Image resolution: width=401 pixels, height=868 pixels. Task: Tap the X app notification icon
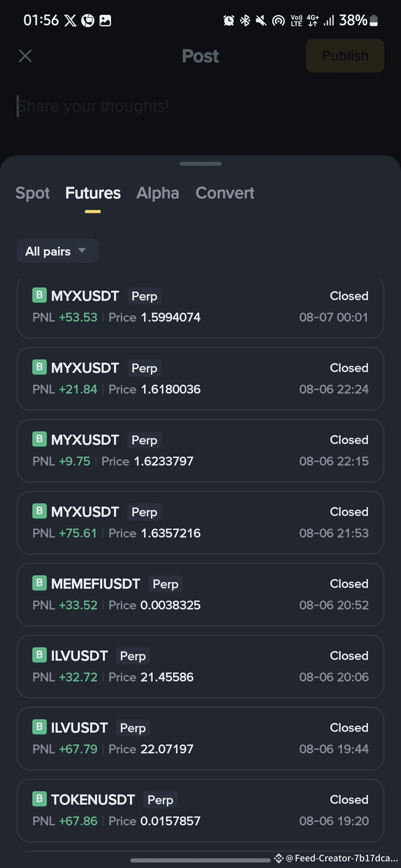click(71, 20)
